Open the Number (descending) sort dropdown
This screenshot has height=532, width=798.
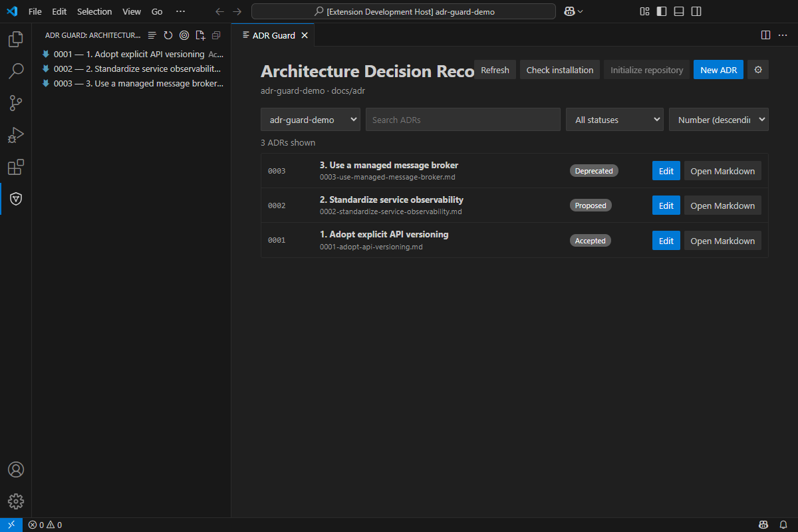click(719, 120)
